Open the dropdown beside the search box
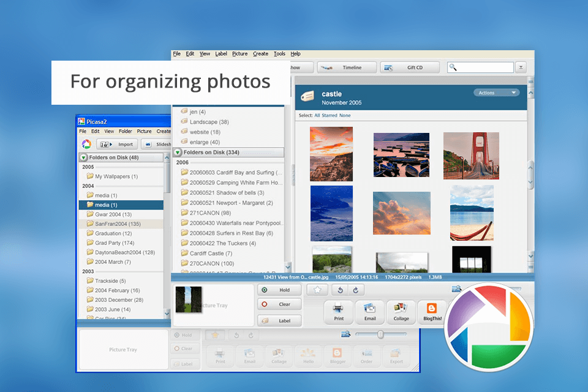Viewport: 588px width, 392px height. point(521,67)
